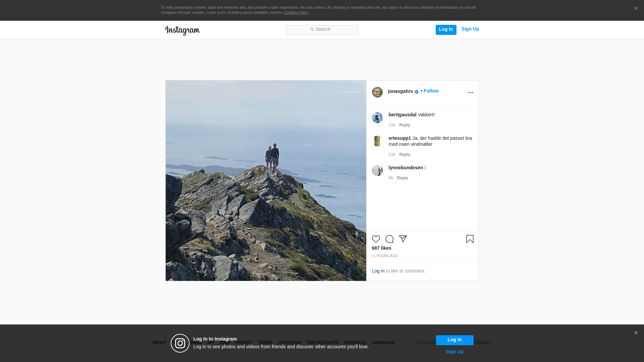Open the Instagram logo home link
644x362 pixels.
click(182, 31)
